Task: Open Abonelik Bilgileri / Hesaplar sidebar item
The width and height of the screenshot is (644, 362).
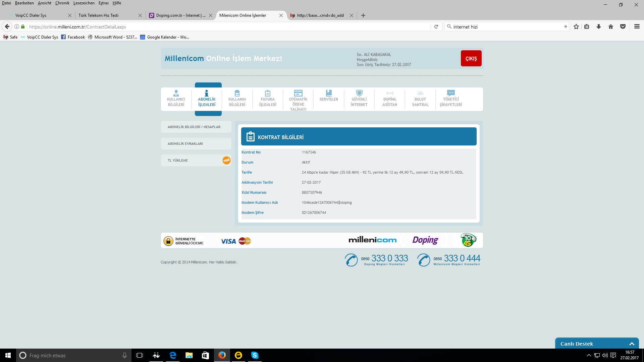Action: pos(196,127)
